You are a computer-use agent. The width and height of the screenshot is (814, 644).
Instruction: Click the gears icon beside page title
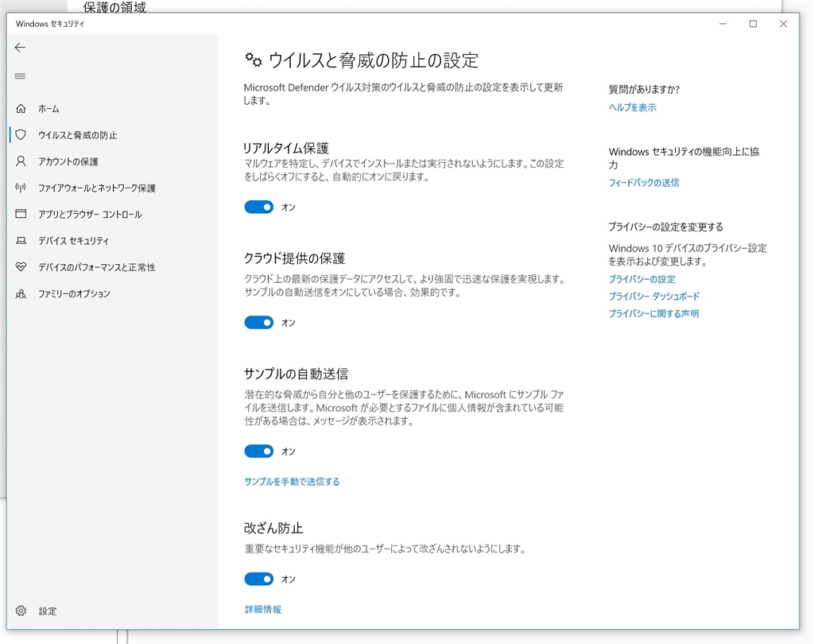pyautogui.click(x=254, y=60)
